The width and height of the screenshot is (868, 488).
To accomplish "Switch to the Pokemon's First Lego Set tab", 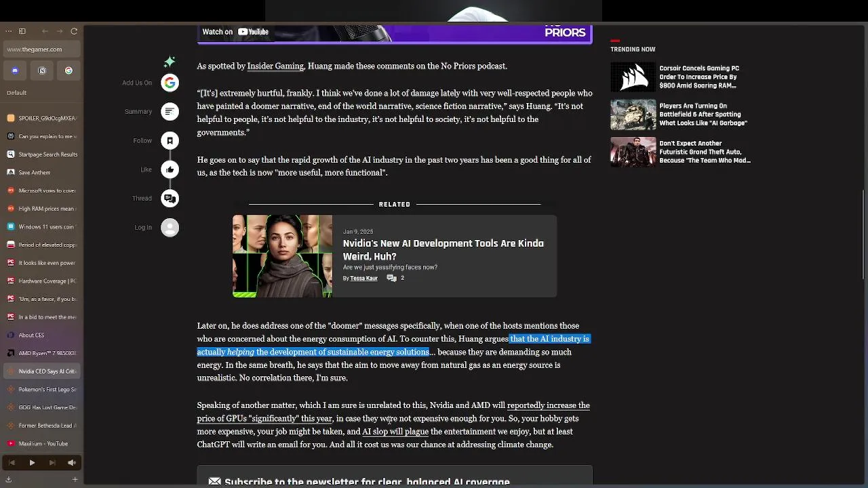I will click(41, 389).
